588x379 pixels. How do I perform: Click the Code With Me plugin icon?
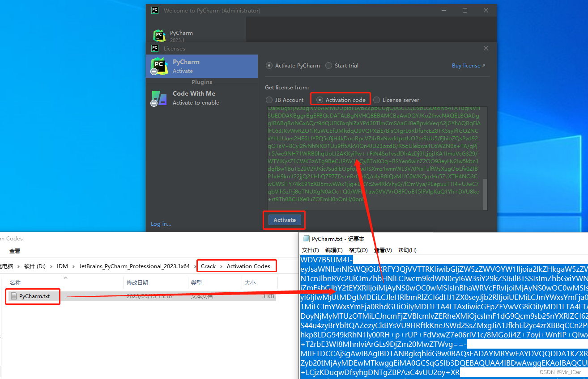159,98
